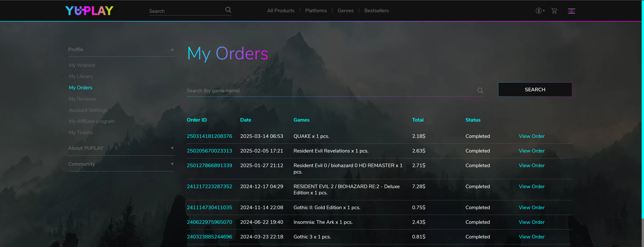Go to My Wishlist in sidebar
Viewport: 644px width, 247px height.
point(82,65)
